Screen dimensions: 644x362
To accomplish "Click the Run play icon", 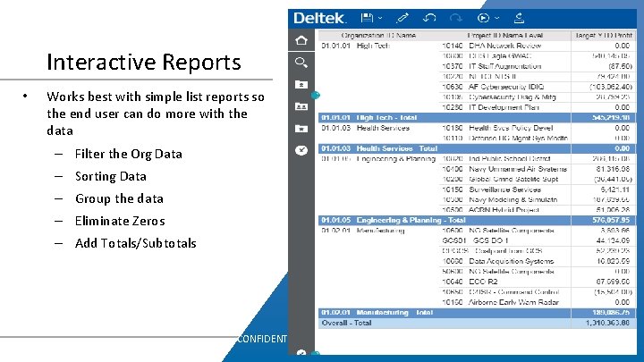I will click(483, 18).
